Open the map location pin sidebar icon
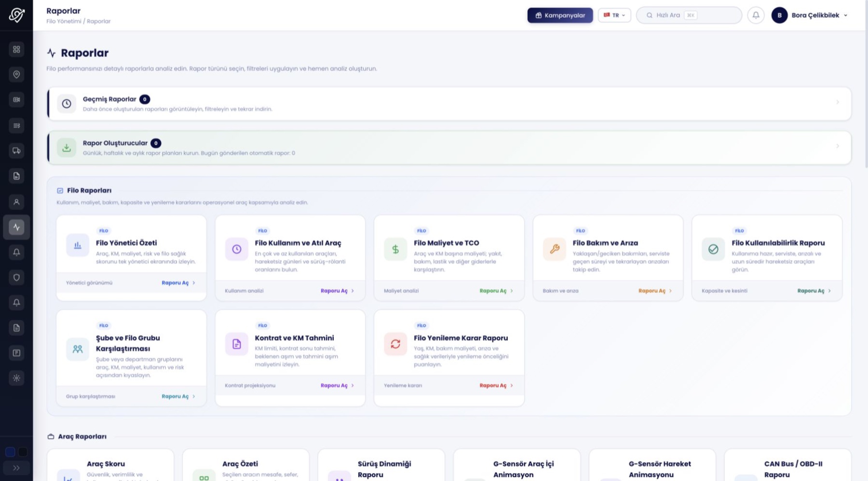868x481 pixels. (16, 74)
